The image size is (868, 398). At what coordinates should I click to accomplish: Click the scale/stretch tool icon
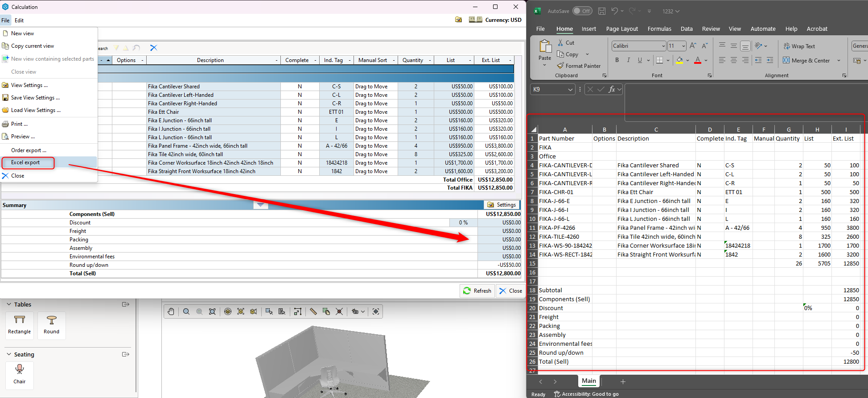coord(298,311)
